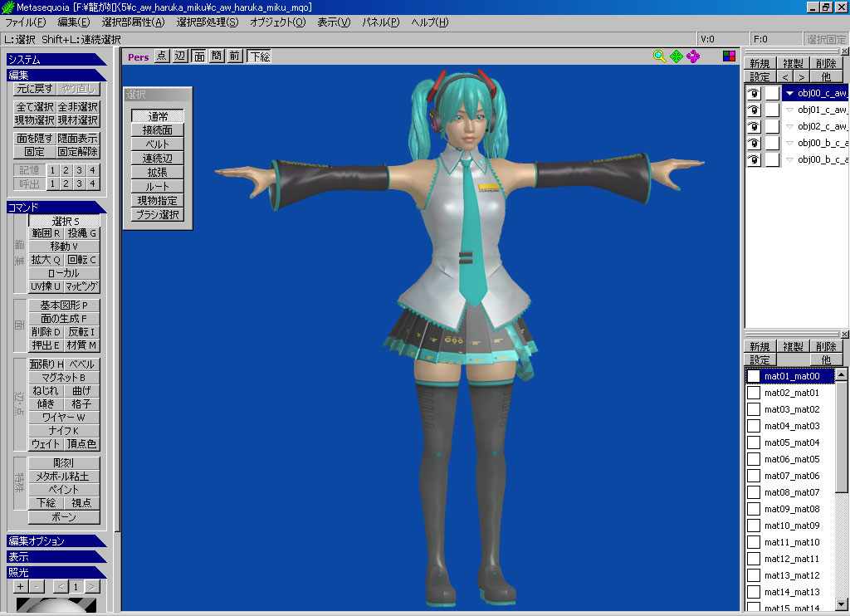Click 元に戻す undo button
This screenshot has height=616, width=850.
point(35,88)
